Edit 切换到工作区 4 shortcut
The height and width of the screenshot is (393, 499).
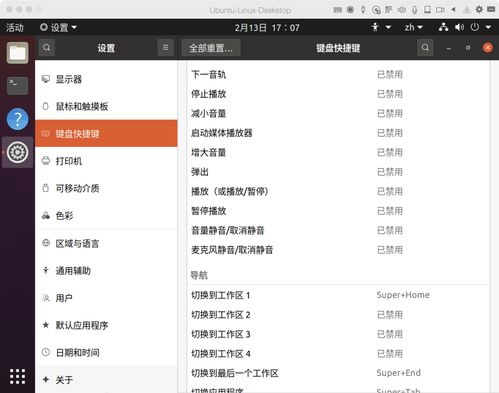(338, 353)
